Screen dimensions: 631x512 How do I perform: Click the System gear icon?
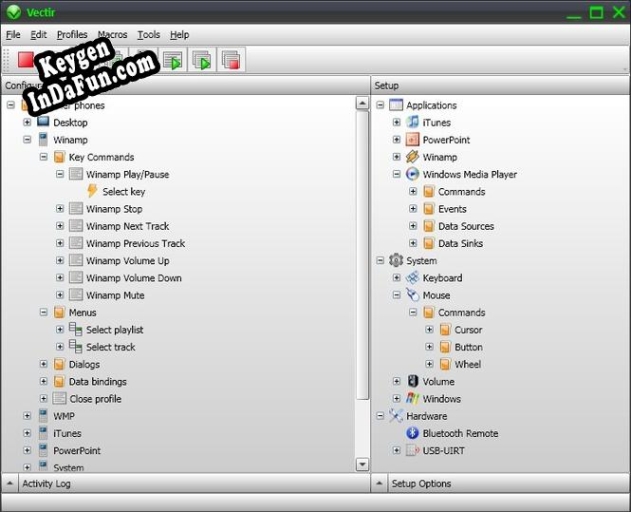(x=396, y=260)
